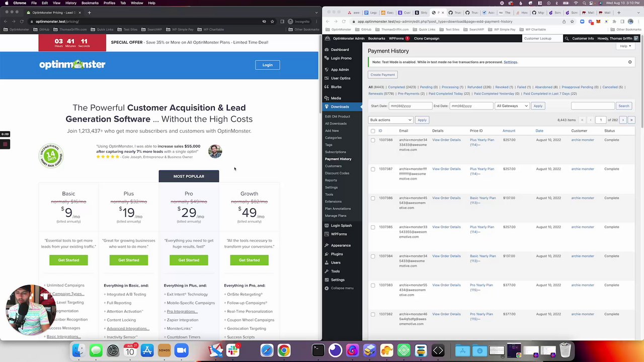Launch Safari from the Dock
The height and width of the screenshot is (362, 644).
[x=267, y=350]
